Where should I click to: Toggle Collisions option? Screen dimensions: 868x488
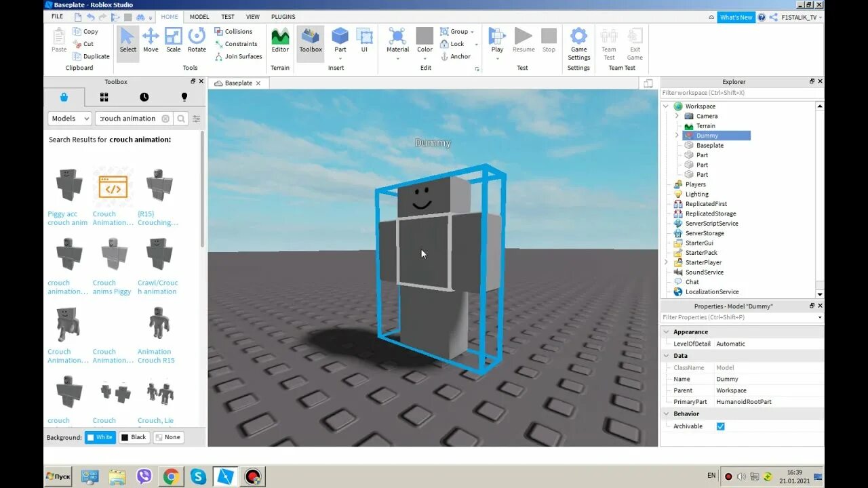point(233,31)
